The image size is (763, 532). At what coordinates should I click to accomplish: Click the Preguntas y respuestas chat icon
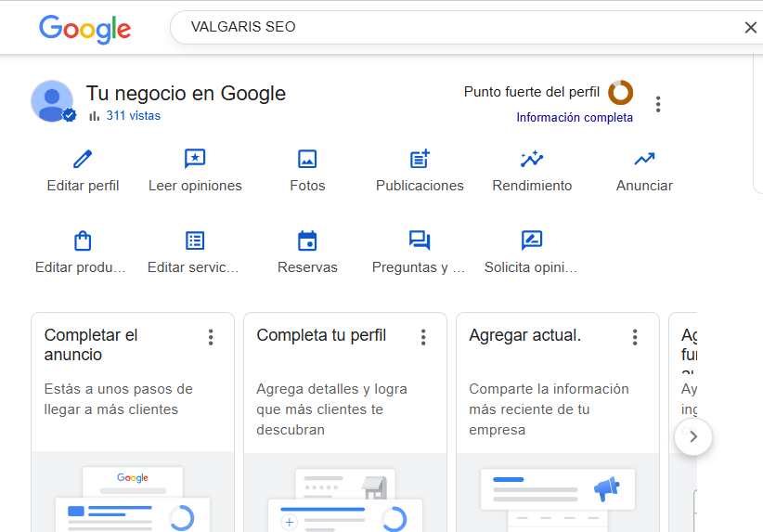tap(420, 240)
